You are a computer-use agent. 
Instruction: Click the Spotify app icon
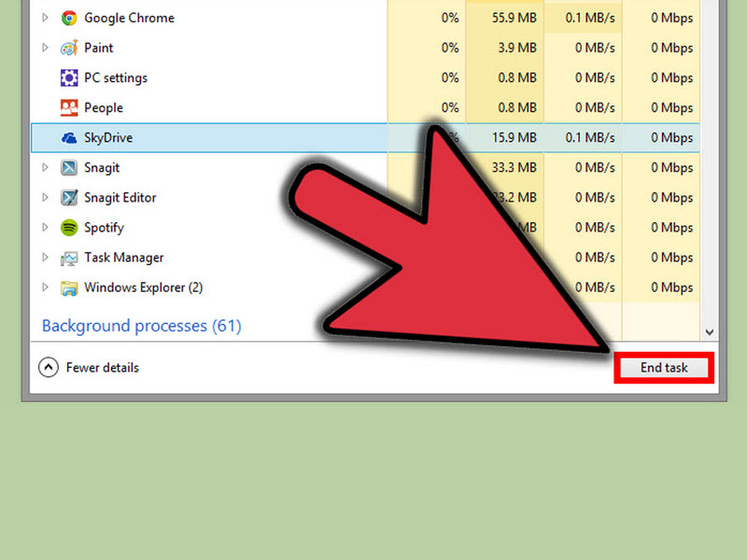[69, 228]
